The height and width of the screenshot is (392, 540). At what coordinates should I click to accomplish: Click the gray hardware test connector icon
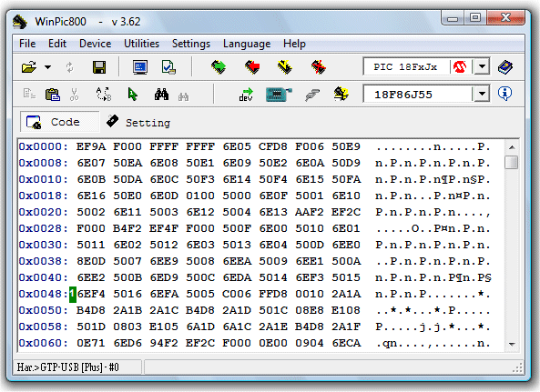pyautogui.click(x=312, y=95)
